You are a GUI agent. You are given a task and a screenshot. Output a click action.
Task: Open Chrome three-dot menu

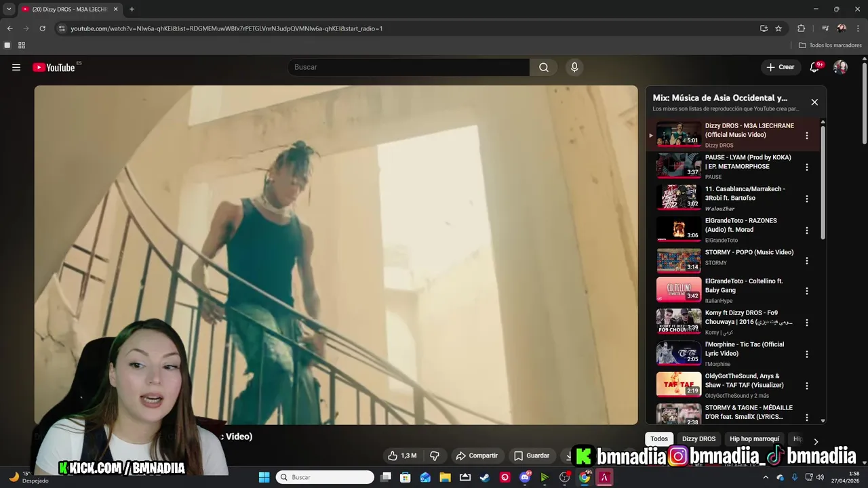pyautogui.click(x=858, y=28)
